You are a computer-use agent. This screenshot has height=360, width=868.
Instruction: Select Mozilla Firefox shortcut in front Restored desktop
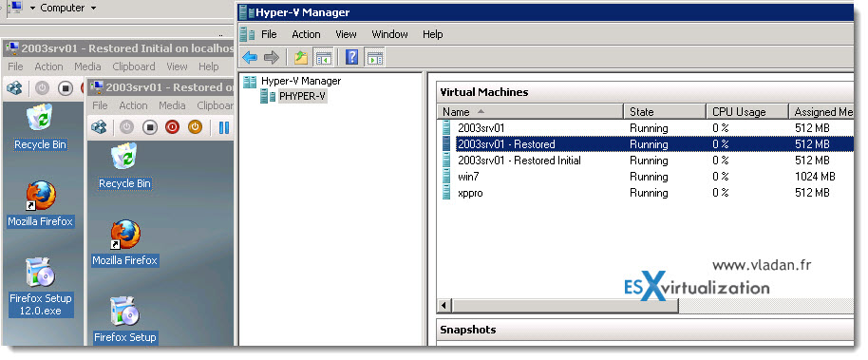point(124,242)
